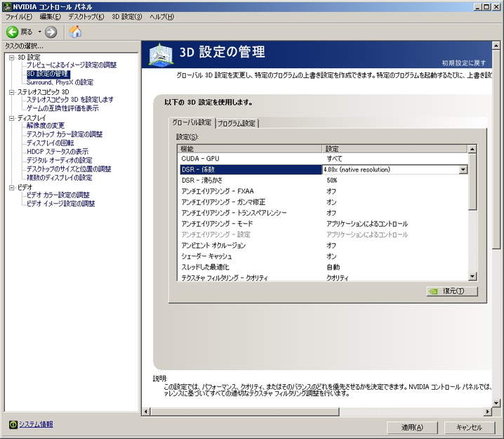This screenshot has width=504, height=439.
Task: Select 3D 設定の管理 tree item
Action: point(48,74)
